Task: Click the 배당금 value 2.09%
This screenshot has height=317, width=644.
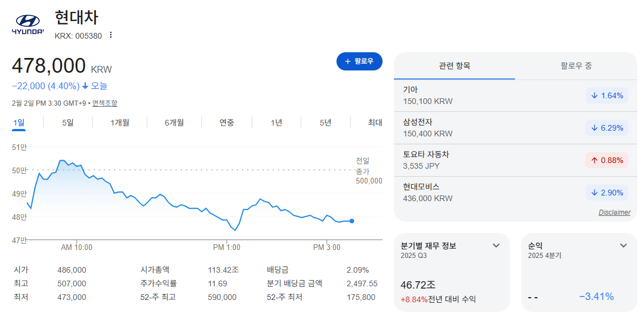Action: coord(358,270)
